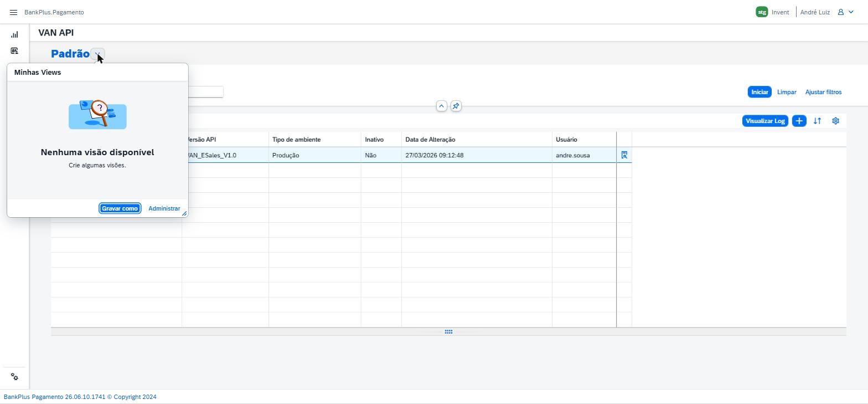The width and height of the screenshot is (868, 404).
Task: Click the Data de Alteração column header
Action: point(477,140)
